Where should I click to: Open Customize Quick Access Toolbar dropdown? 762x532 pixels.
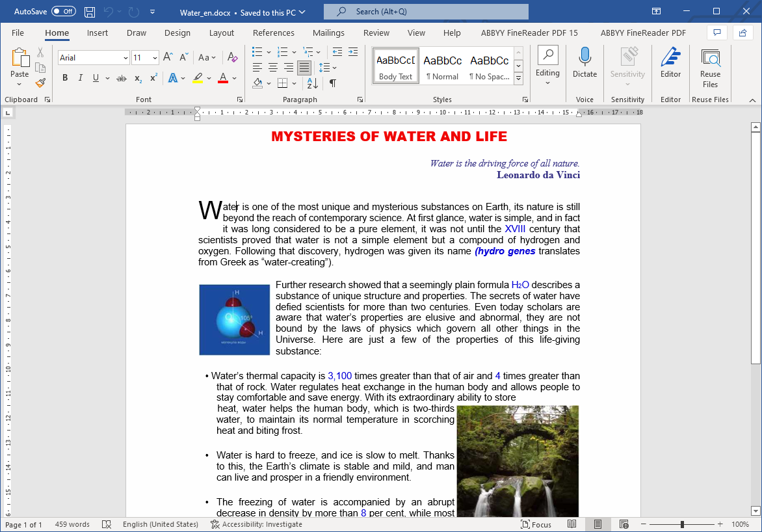point(152,12)
